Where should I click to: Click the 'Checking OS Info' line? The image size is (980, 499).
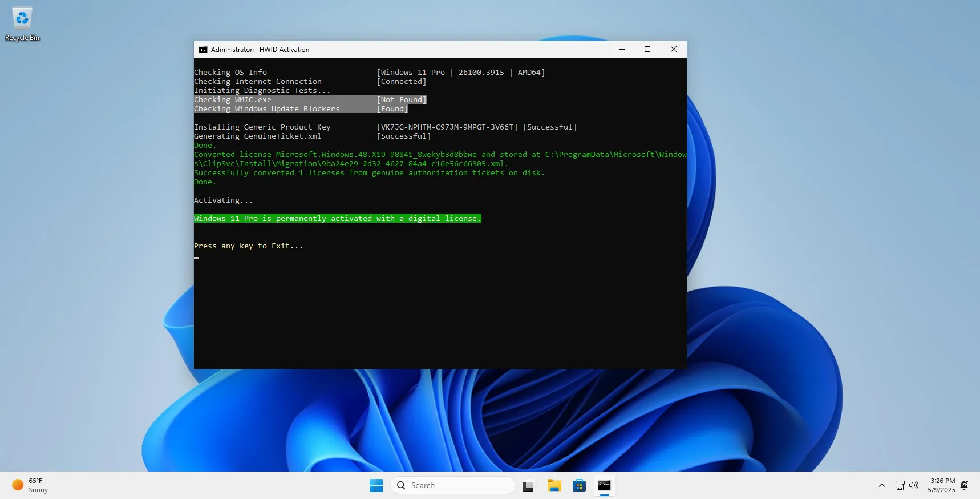[230, 73]
